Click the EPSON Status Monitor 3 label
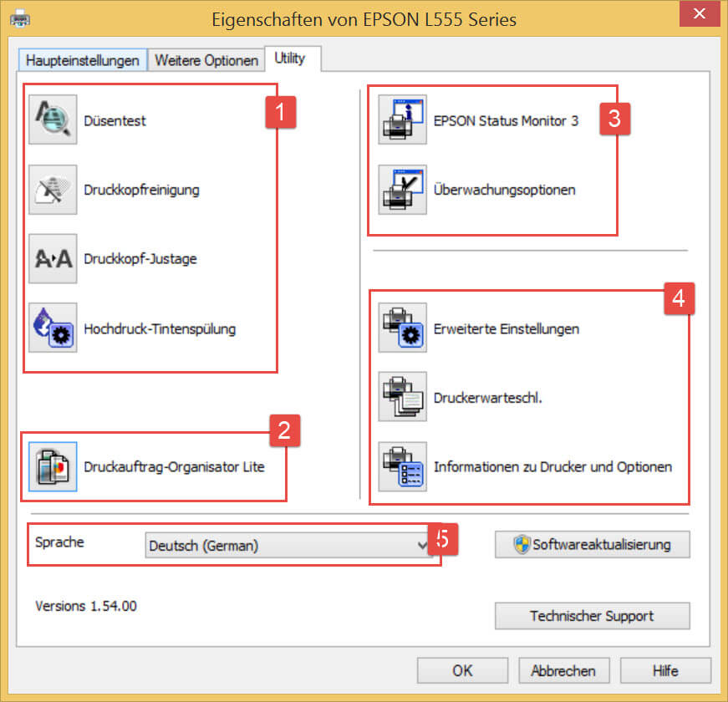Screen dimensions: 728x702 click(x=506, y=120)
